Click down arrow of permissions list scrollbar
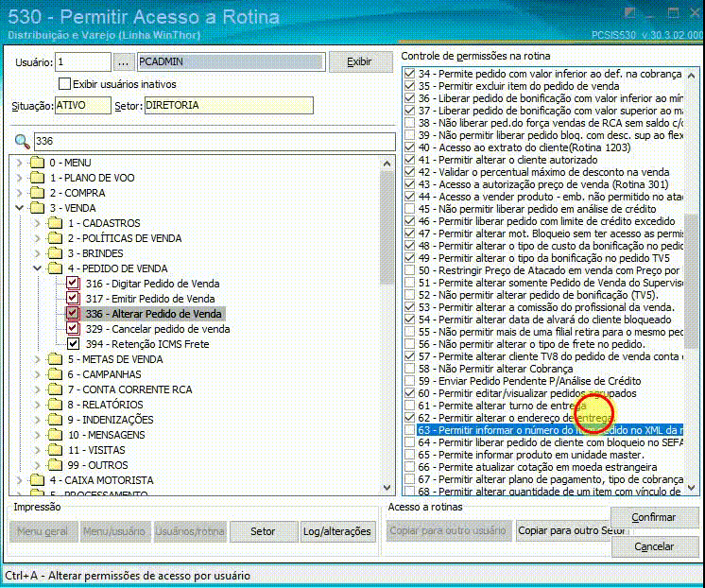The width and height of the screenshot is (705, 588). point(692,487)
